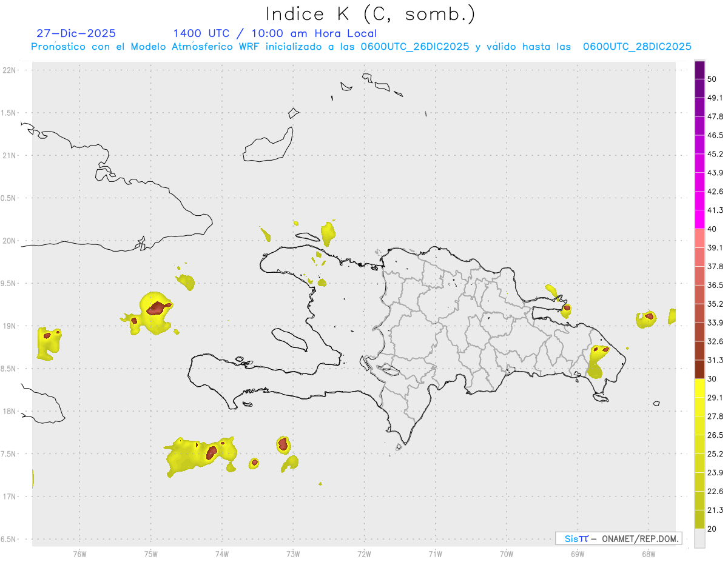Viewport: 728px width, 562px height.
Task: Click the "73W" longitude axis label
Action: 293,554
